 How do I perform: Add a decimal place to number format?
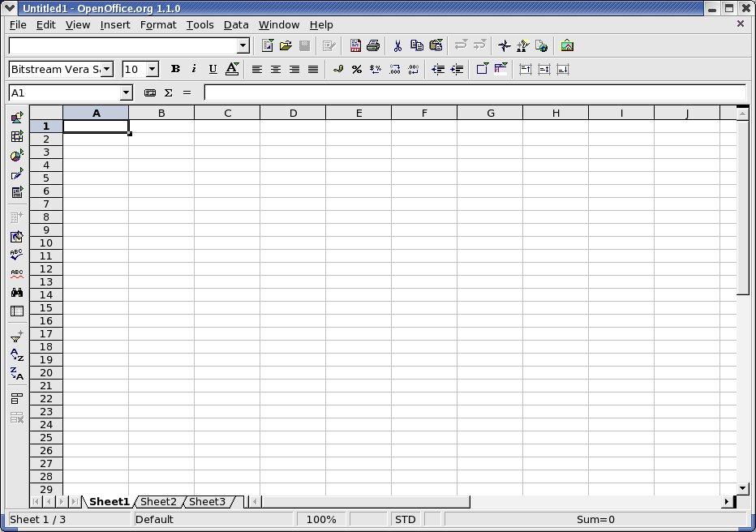coord(395,69)
